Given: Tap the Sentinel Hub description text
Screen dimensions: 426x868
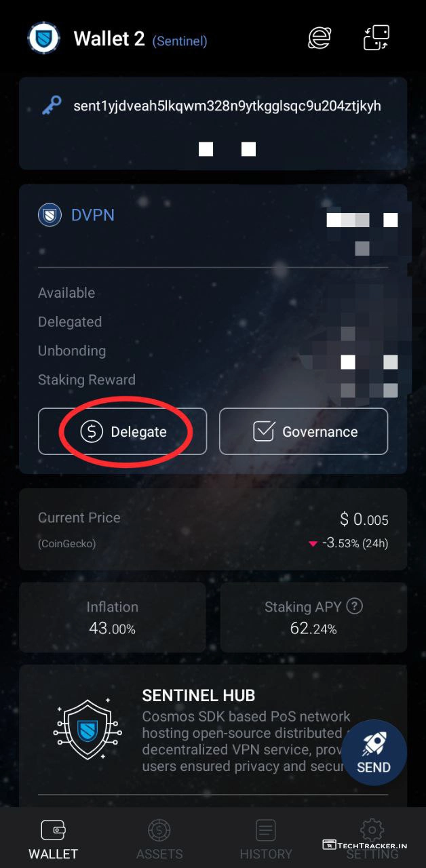Looking at the screenshot, I should (x=244, y=741).
